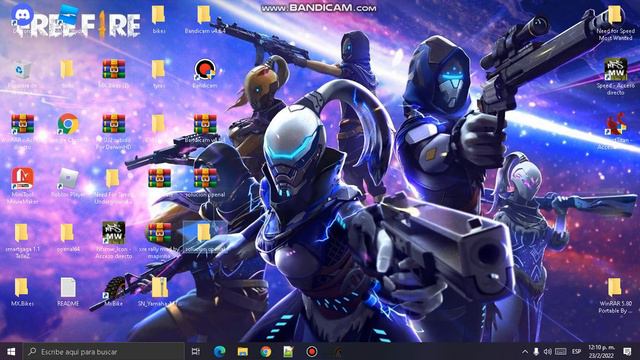Viewport: 640px width, 360px height.
Task: Expand the hidden system tray icons chevron
Action: tap(525, 351)
